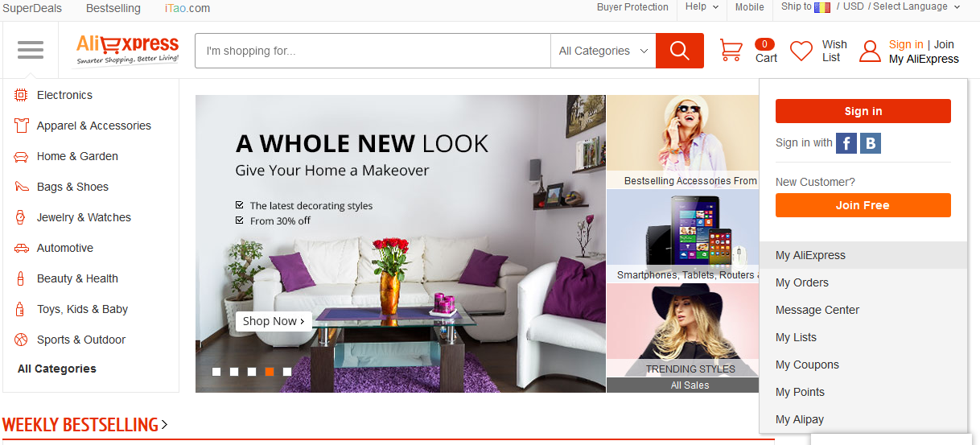
Task: Click header Sign in orange link
Action: 906,44
